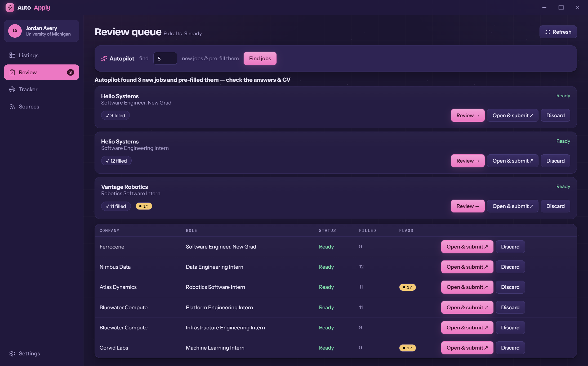Image resolution: width=588 pixels, height=366 pixels.
Task: Click the Review badge showing 3
Action: pos(70,72)
